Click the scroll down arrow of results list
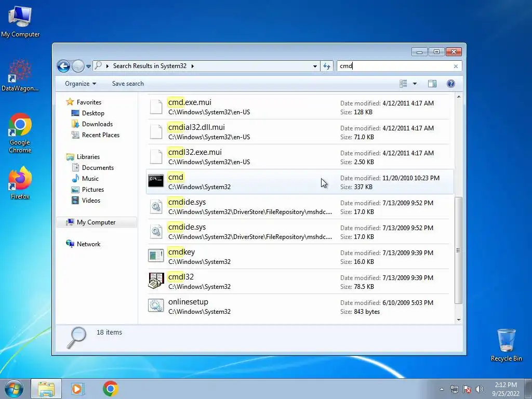This screenshot has width=532, height=399. tap(458, 320)
